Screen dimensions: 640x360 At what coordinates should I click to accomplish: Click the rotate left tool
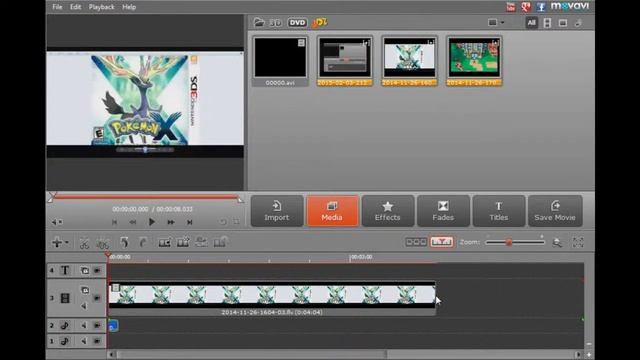124,243
